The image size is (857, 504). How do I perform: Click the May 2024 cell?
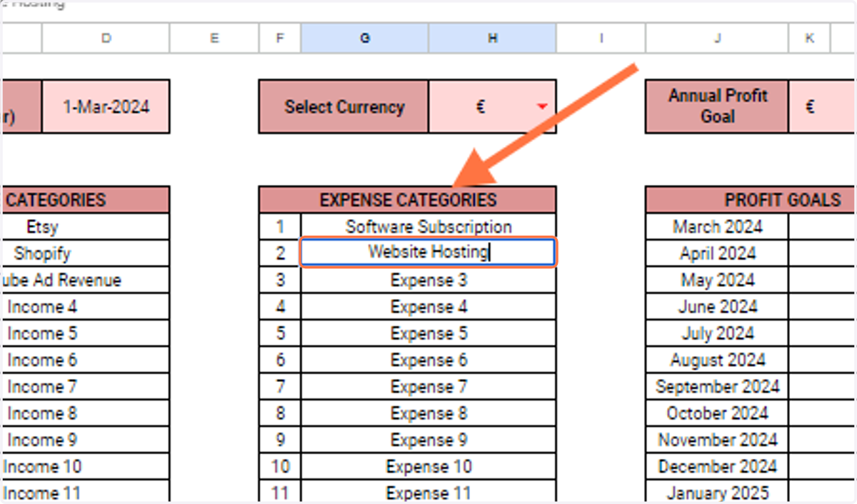(x=717, y=280)
